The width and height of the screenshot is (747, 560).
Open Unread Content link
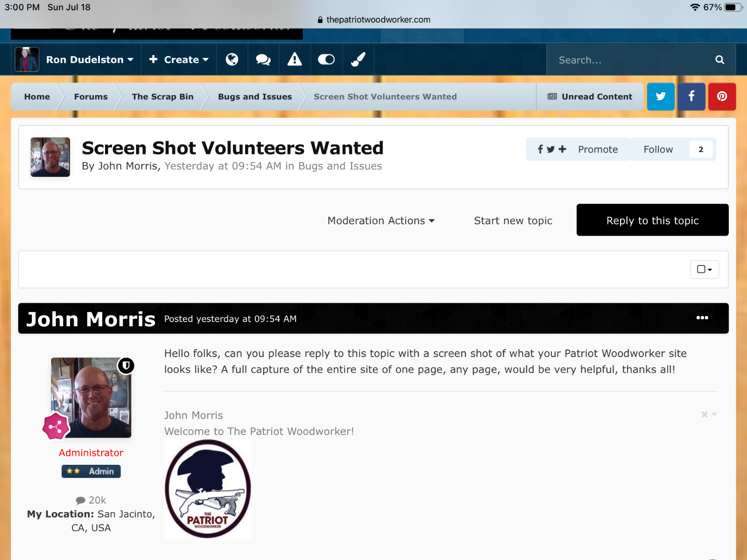click(590, 97)
